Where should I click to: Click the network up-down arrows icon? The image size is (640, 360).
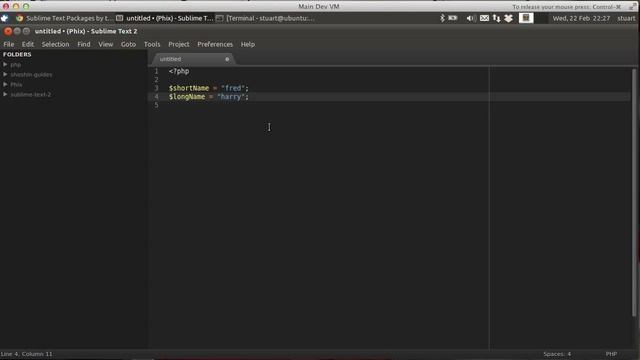pos(496,18)
